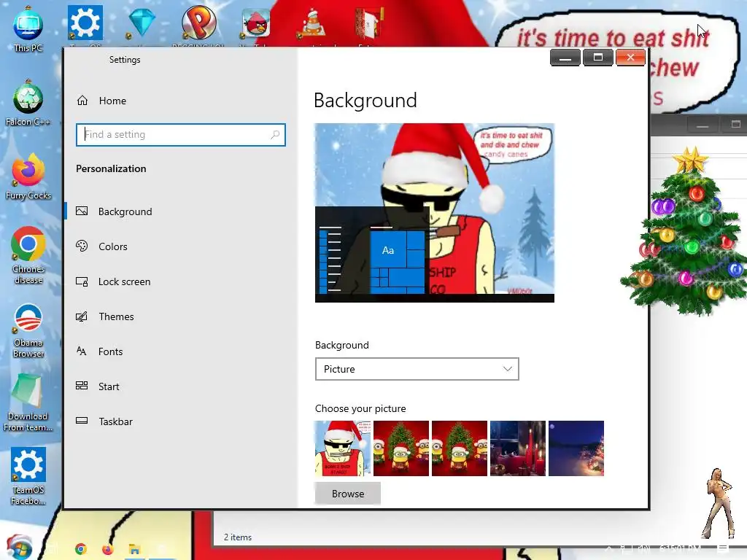The width and height of the screenshot is (747, 560).
Task: Open the red gift card desktop shortcut
Action: click(369, 23)
